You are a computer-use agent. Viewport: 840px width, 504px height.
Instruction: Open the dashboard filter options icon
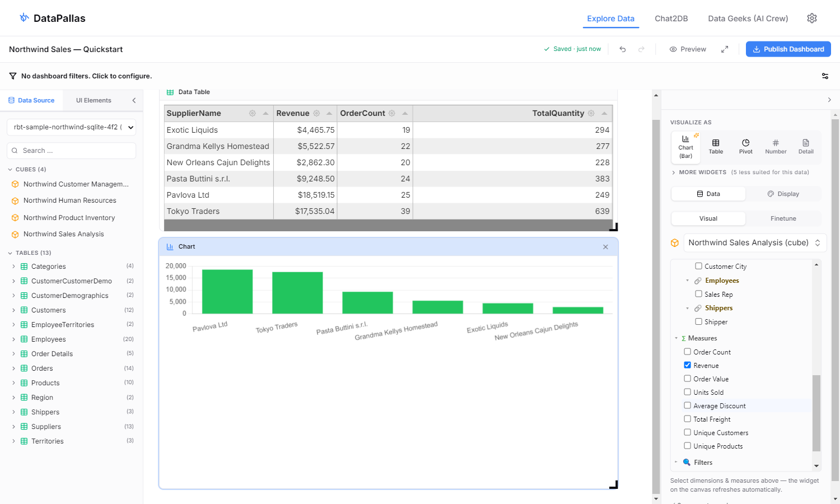point(825,76)
